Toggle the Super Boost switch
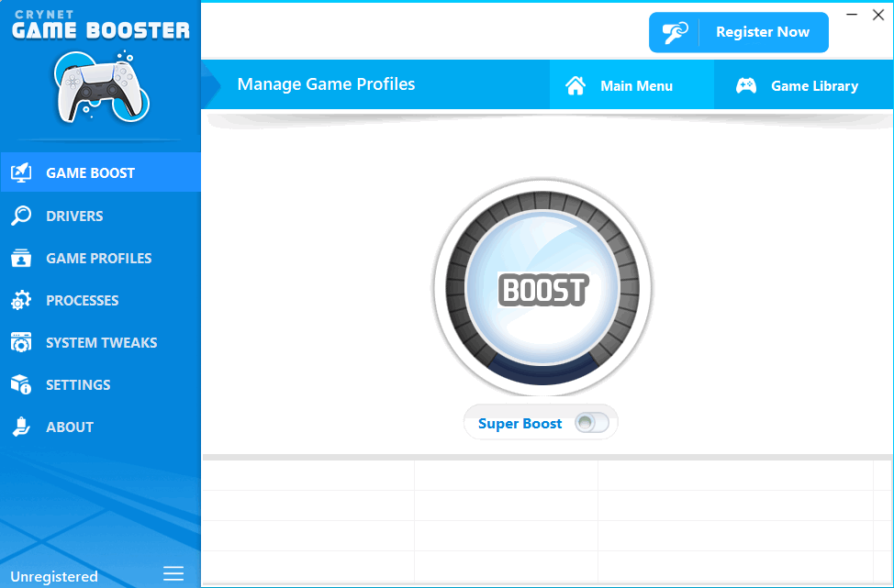Image resolution: width=894 pixels, height=588 pixels. [x=592, y=423]
